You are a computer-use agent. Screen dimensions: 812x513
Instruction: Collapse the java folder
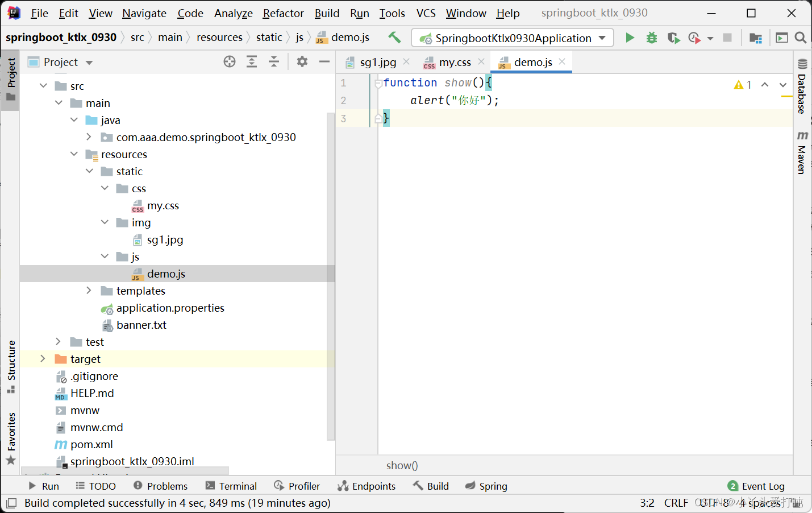tap(74, 120)
